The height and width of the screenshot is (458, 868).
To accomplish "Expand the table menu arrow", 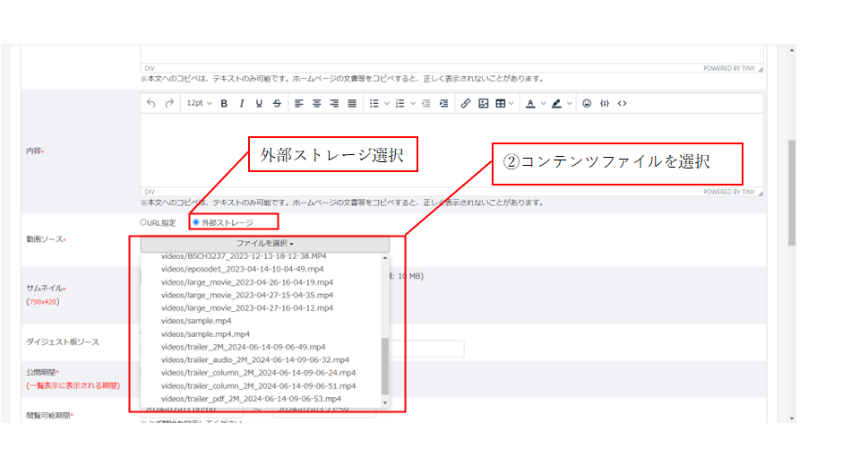I will click(511, 104).
